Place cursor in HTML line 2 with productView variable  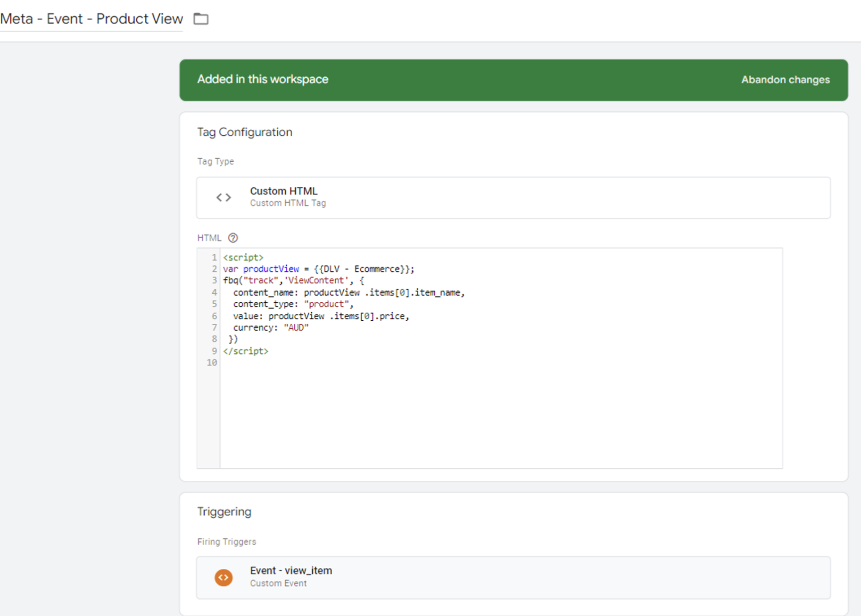tap(319, 269)
